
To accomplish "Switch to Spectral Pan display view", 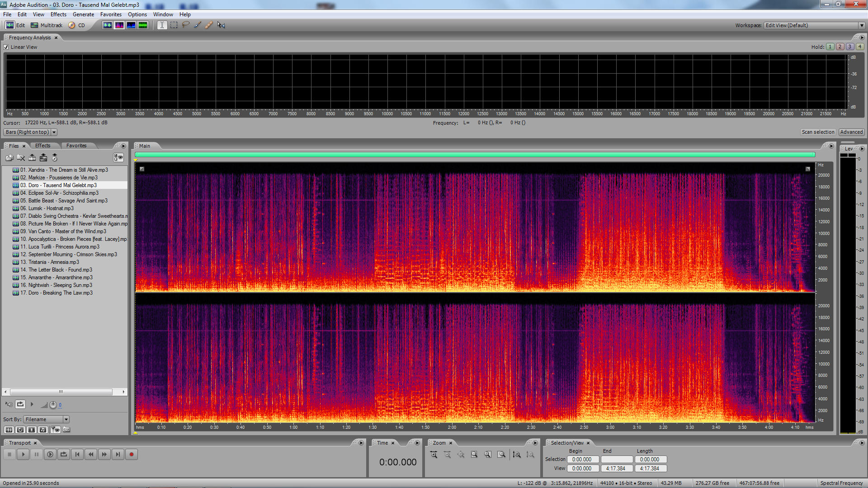I will [131, 25].
